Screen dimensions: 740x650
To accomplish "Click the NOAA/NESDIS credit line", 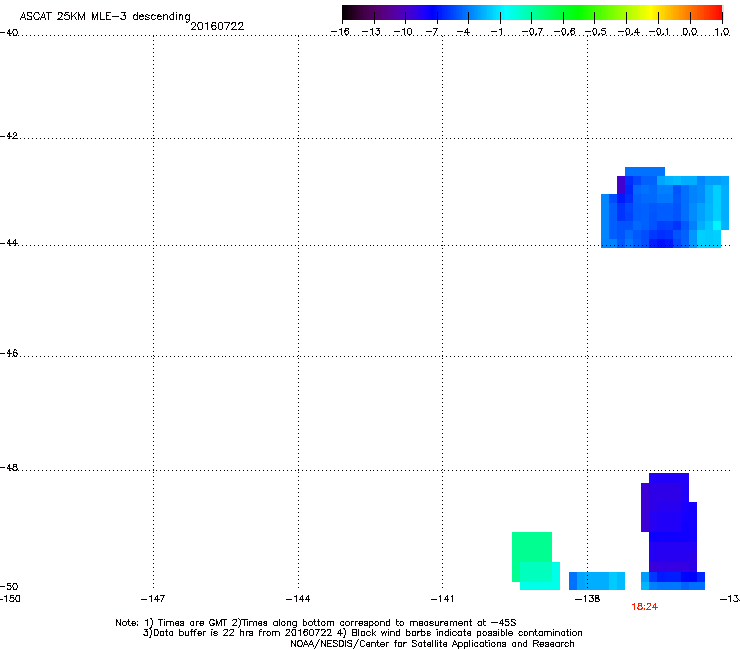I will (432, 644).
